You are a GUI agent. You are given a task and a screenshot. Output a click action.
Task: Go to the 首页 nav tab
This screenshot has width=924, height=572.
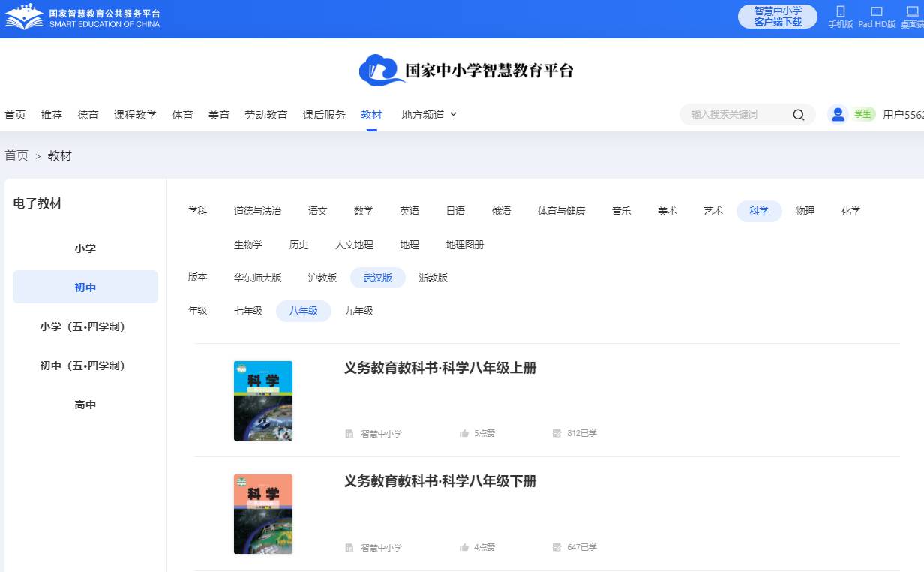(15, 115)
